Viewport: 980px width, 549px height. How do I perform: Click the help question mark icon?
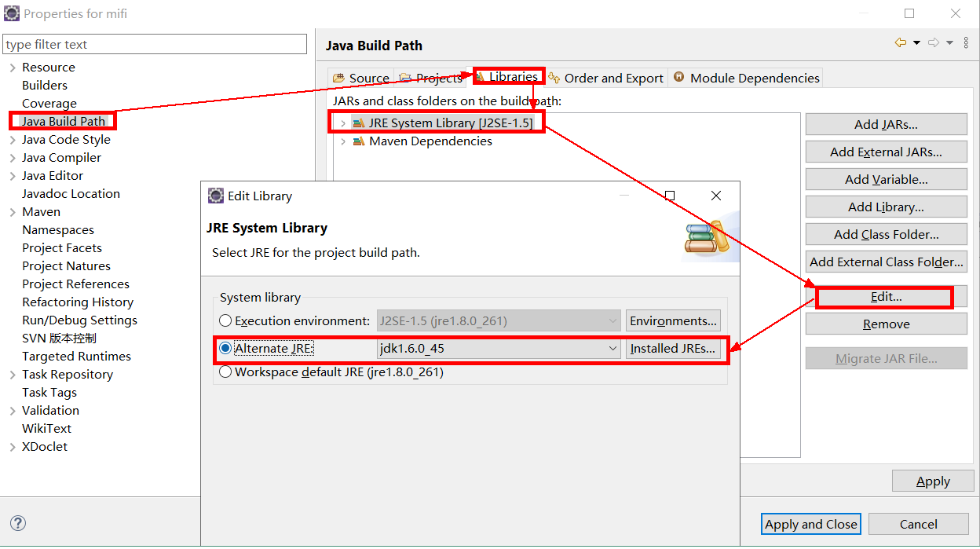pos(18,523)
